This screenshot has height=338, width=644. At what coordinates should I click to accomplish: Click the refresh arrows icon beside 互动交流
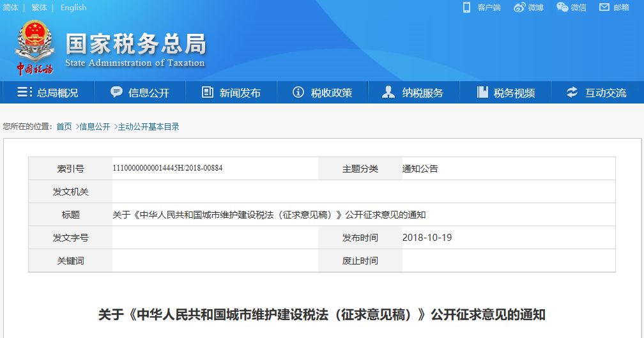point(572,92)
